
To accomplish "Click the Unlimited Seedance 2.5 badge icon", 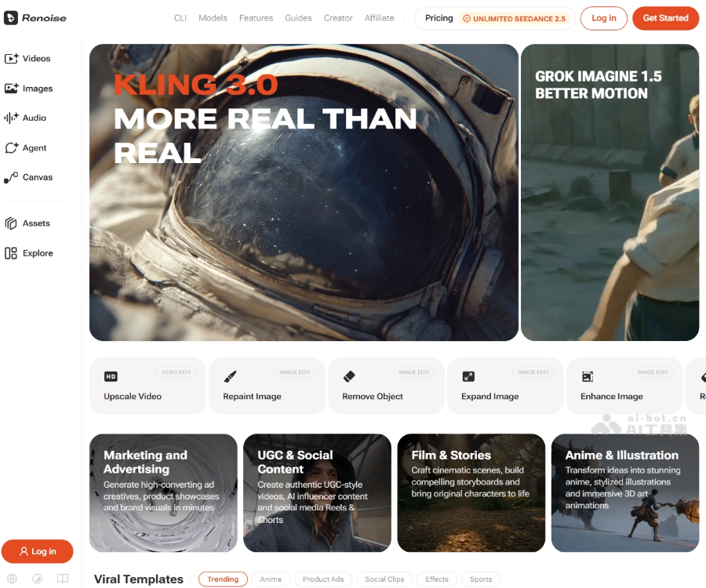I will 467,19.
